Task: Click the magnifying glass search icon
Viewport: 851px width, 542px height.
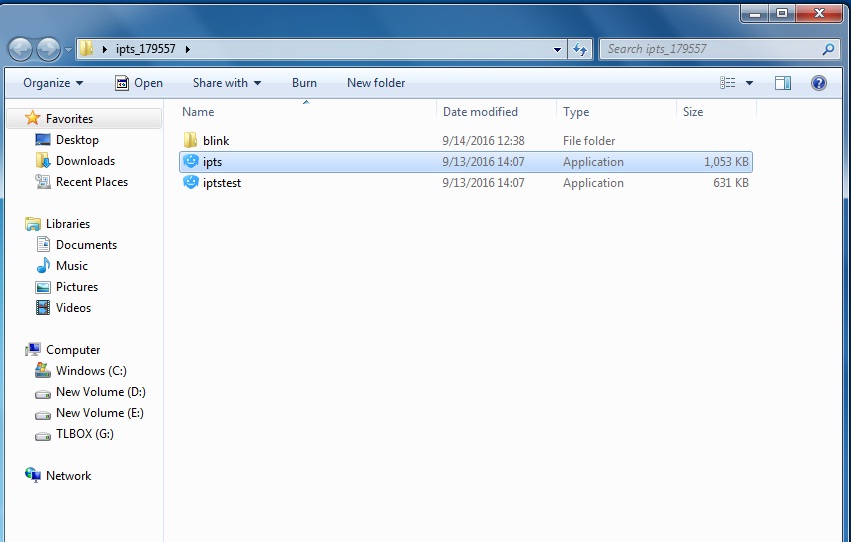Action: point(828,49)
